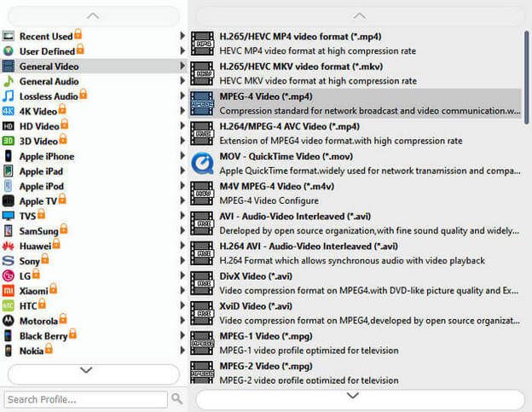Select AVI - Audio-Video Interleaved (*.avi)
Image resolution: width=532 pixels, height=412 pixels.
coord(355,223)
